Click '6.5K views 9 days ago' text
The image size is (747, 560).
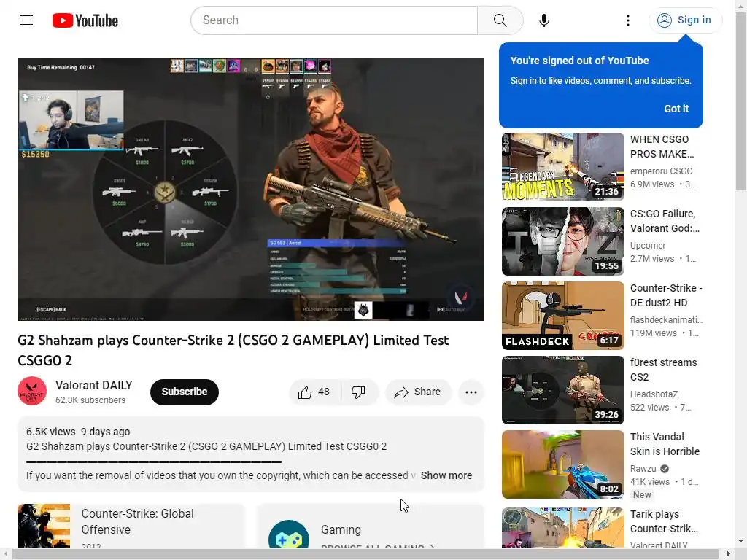click(78, 432)
